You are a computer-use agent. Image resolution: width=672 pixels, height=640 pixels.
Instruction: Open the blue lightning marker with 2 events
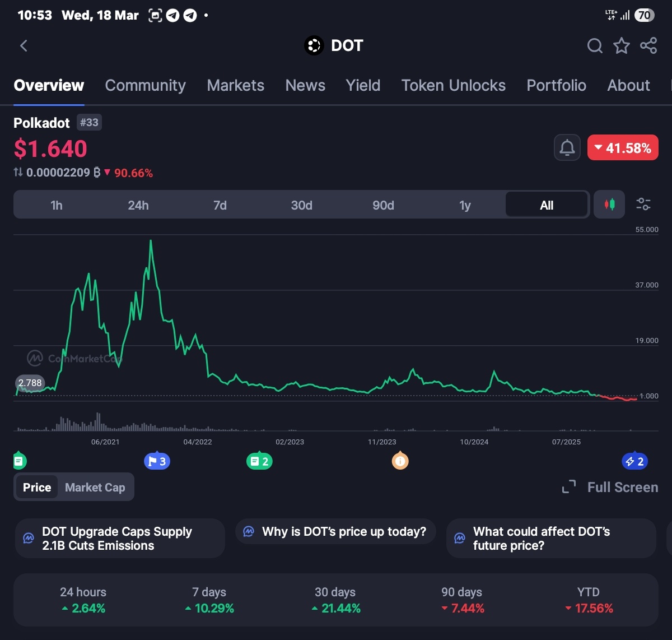pos(635,462)
